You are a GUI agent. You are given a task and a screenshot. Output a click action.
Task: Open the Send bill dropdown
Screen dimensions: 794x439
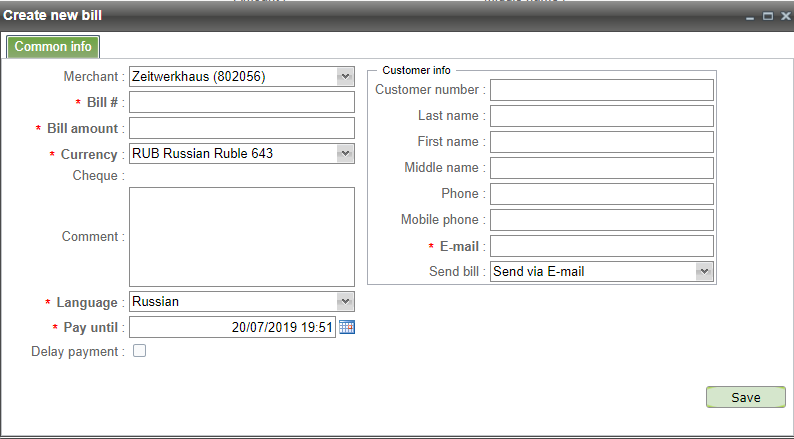point(703,271)
